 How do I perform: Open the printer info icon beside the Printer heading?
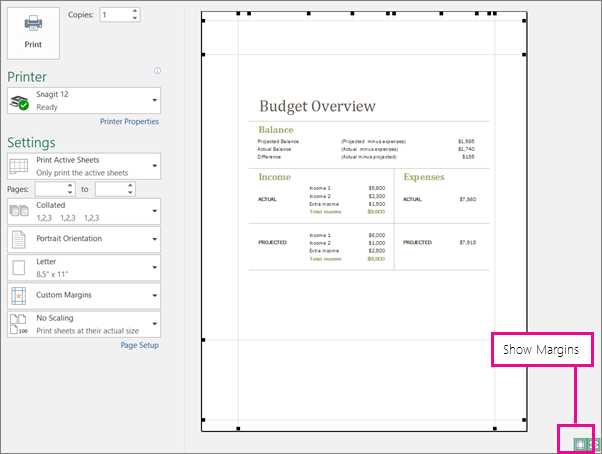click(157, 70)
